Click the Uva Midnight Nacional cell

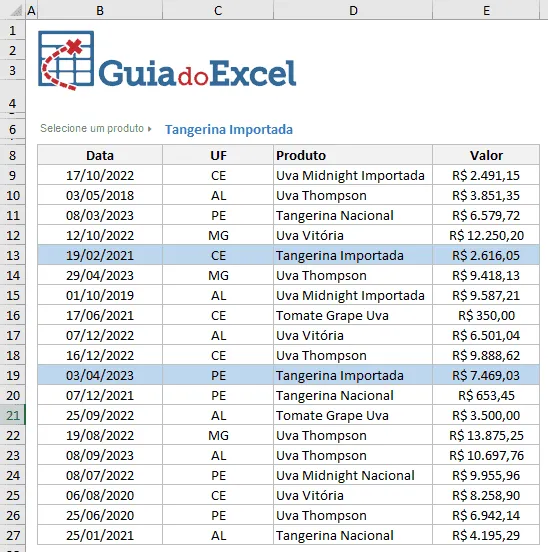[353, 475]
